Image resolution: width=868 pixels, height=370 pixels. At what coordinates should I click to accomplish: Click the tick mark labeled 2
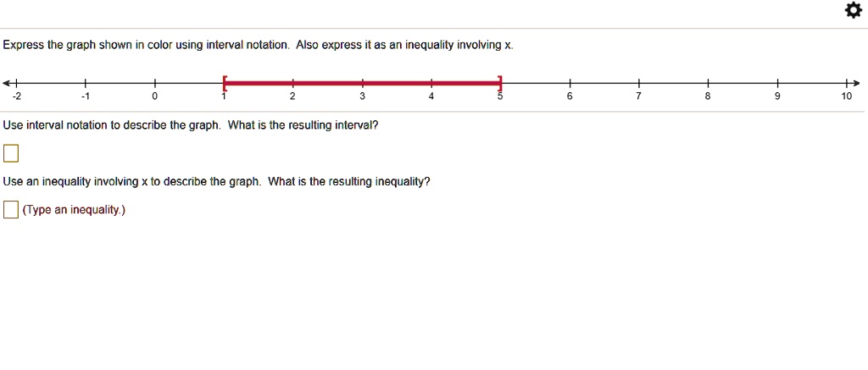tap(293, 84)
